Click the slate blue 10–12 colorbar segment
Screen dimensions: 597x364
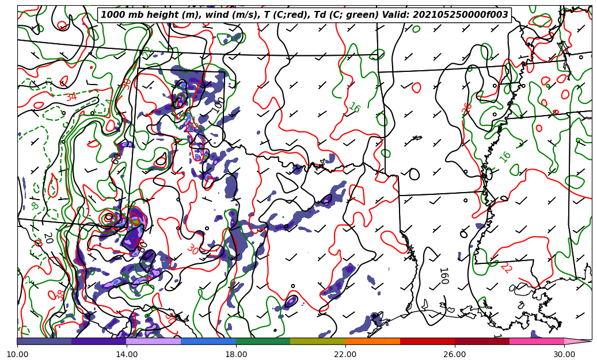(x=44, y=341)
